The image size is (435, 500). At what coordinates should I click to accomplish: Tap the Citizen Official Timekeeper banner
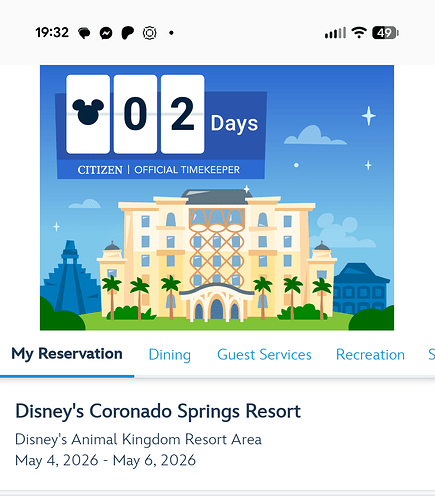[161, 170]
